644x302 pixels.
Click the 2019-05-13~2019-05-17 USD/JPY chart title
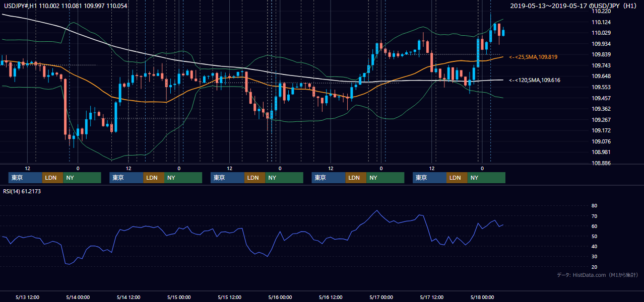(574, 6)
